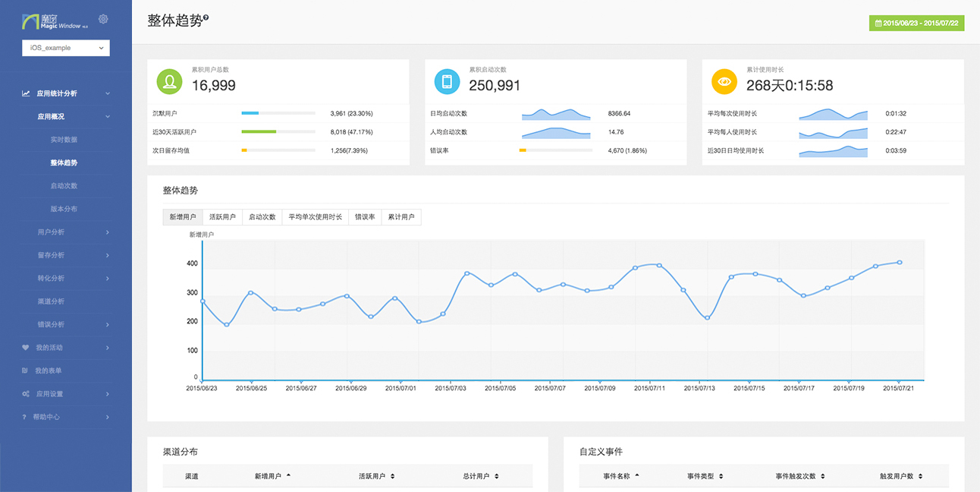Click the help icon next to 整体趋势 title
980x492 pixels.
(206, 17)
